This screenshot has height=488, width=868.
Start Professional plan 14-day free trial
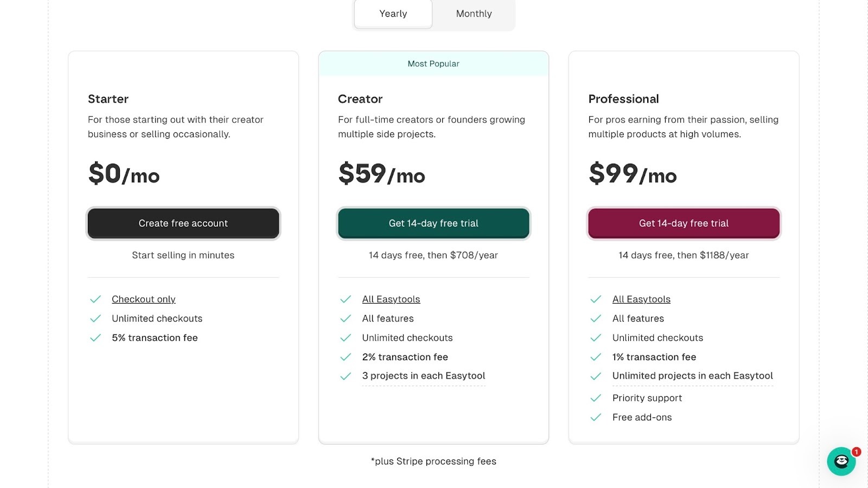[x=684, y=223]
